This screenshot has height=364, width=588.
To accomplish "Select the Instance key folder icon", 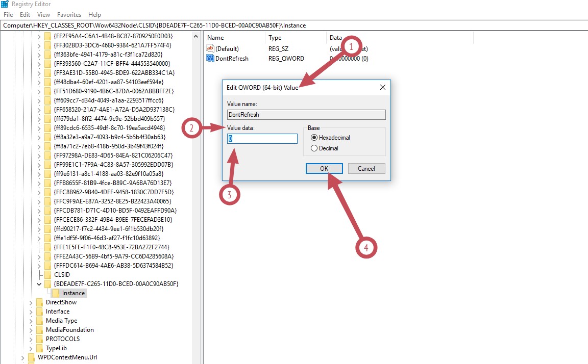I will tap(56, 293).
